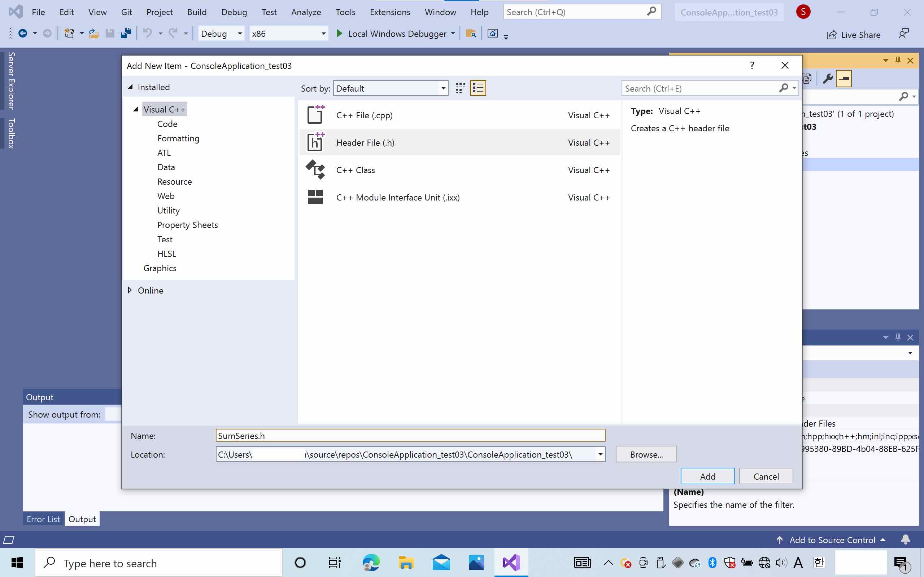Open dialog help via question mark icon
The height and width of the screenshot is (577, 924).
click(x=752, y=65)
